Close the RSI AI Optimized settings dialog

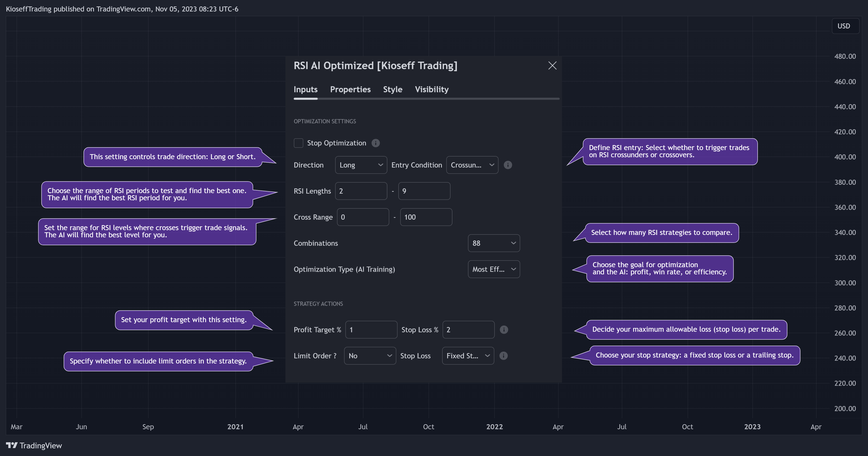point(552,65)
